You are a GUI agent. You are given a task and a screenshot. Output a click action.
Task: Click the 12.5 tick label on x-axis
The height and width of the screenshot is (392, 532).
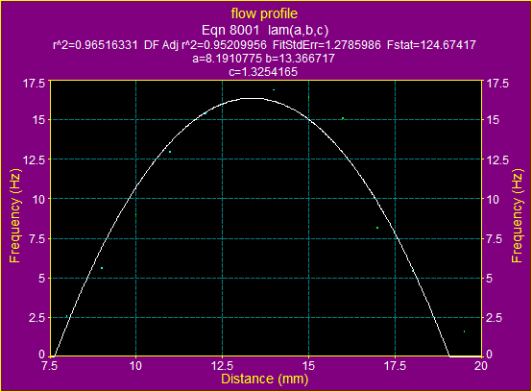(222, 366)
